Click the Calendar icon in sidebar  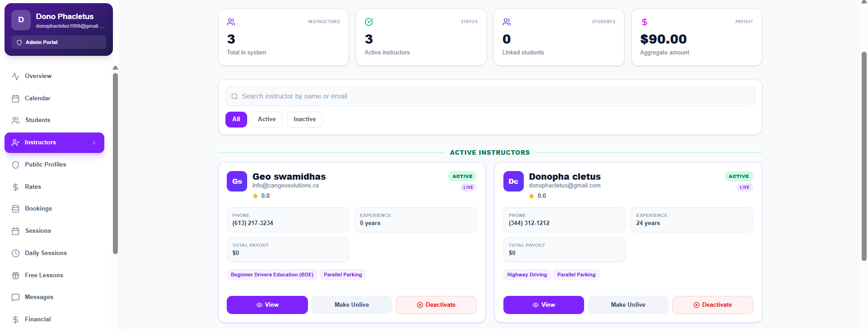point(15,98)
